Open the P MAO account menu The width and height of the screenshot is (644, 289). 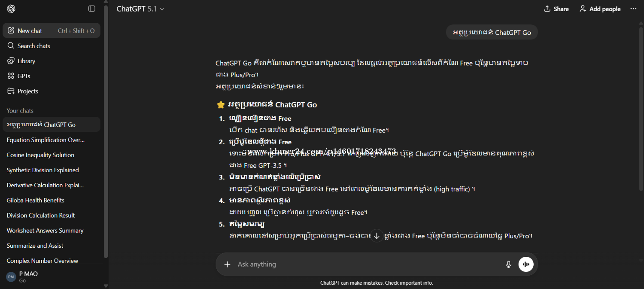(28, 277)
